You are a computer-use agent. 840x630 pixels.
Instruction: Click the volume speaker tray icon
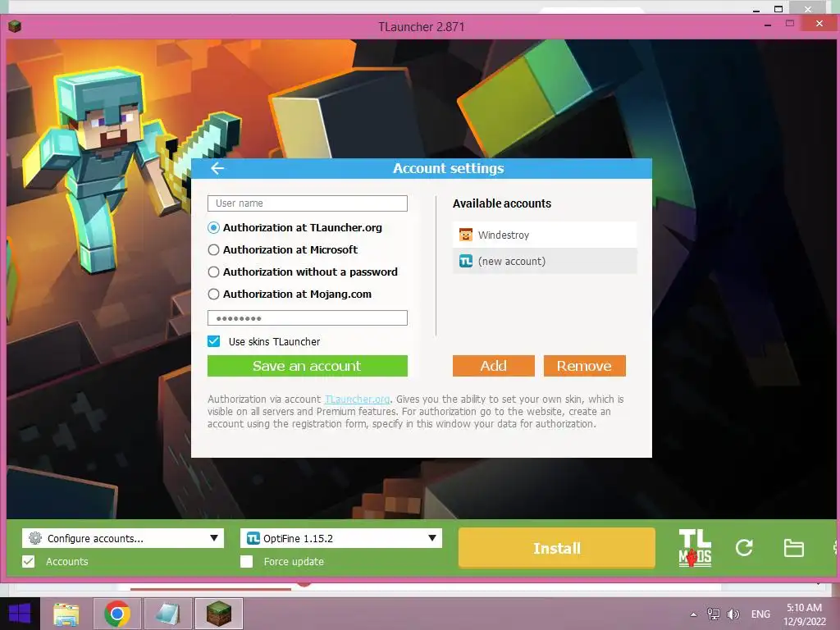(x=733, y=614)
